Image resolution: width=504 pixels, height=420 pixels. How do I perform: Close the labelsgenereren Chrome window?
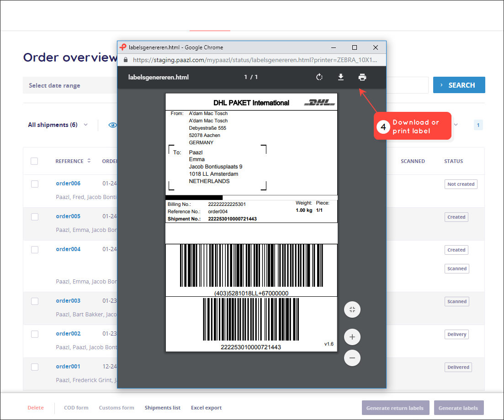coord(376,47)
